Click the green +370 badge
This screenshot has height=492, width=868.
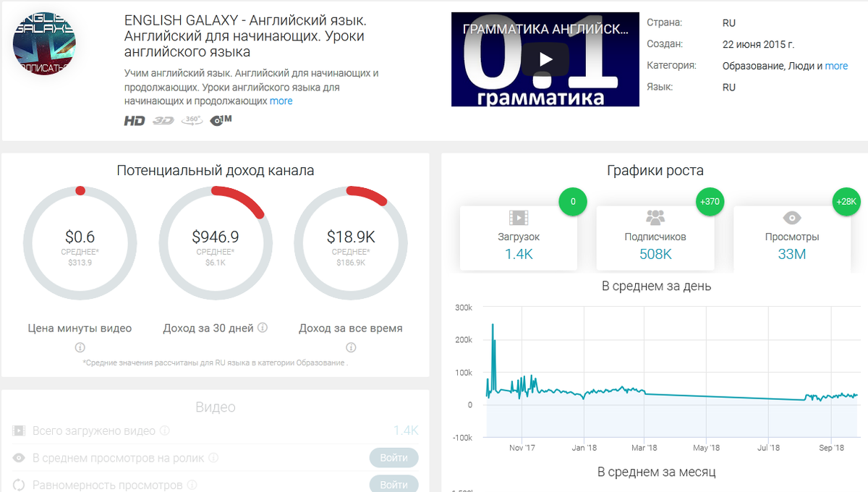click(710, 201)
